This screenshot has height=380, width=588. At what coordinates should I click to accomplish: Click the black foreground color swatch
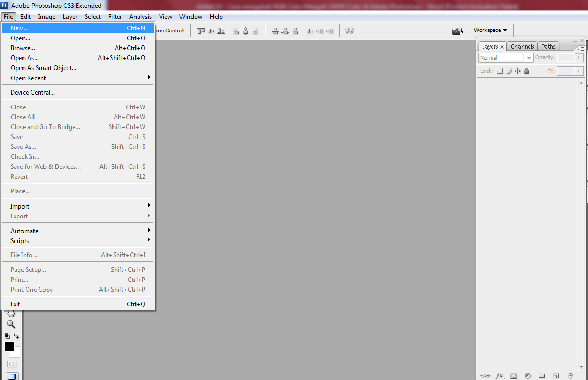click(x=9, y=347)
